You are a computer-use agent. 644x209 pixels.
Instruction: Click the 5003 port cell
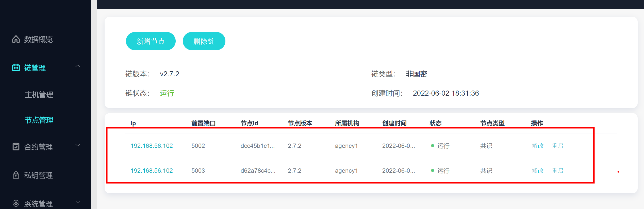[x=198, y=171]
